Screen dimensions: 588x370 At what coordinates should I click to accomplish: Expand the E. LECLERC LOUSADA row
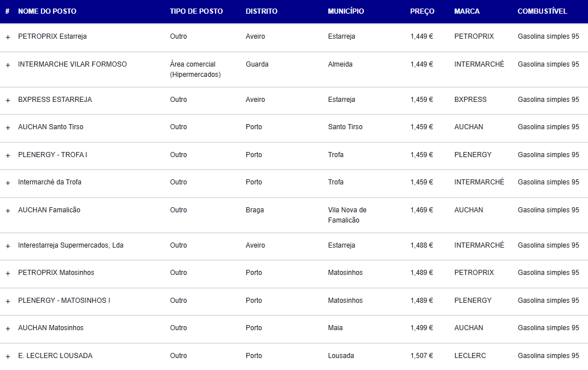click(x=7, y=356)
